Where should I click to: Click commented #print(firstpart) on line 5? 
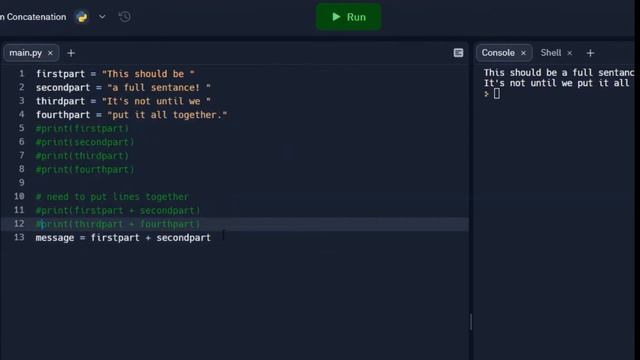coord(82,129)
